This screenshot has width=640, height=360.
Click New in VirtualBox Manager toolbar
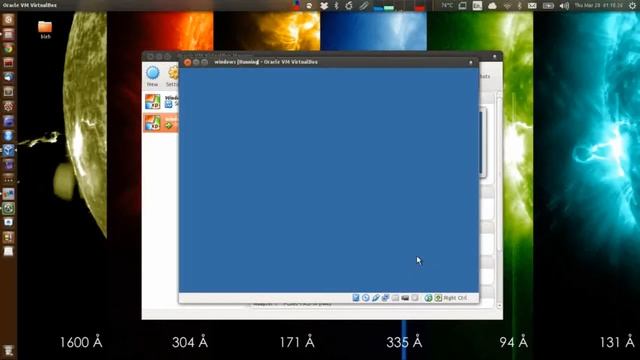pyautogui.click(x=153, y=76)
